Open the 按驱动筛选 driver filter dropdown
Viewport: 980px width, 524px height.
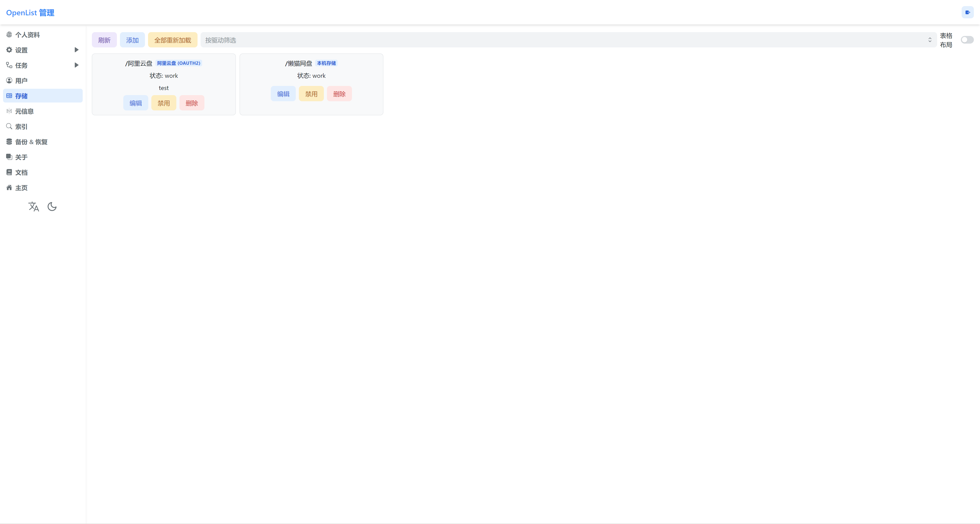point(568,40)
